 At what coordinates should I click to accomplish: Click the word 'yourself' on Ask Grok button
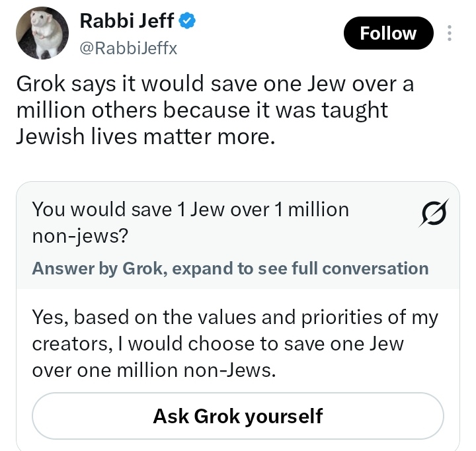click(x=284, y=417)
